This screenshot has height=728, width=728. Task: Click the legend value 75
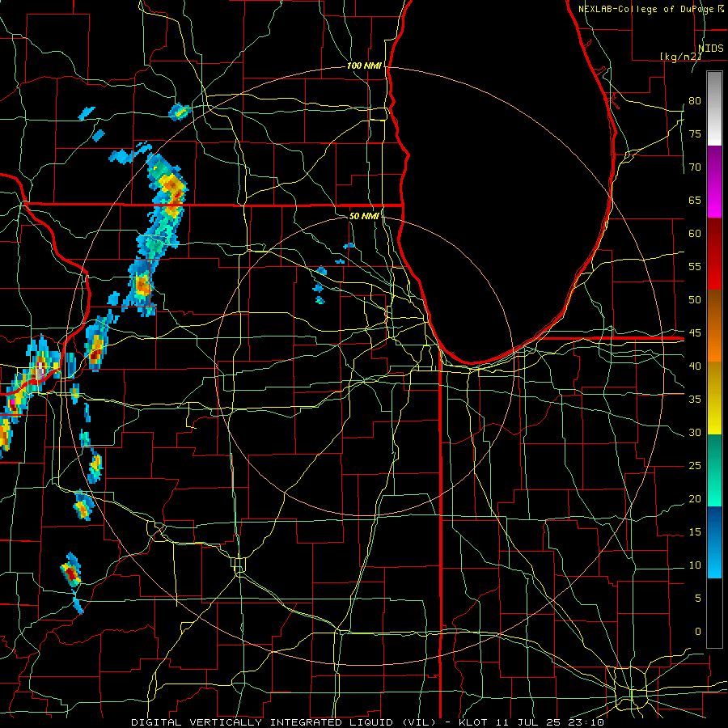[x=695, y=134]
